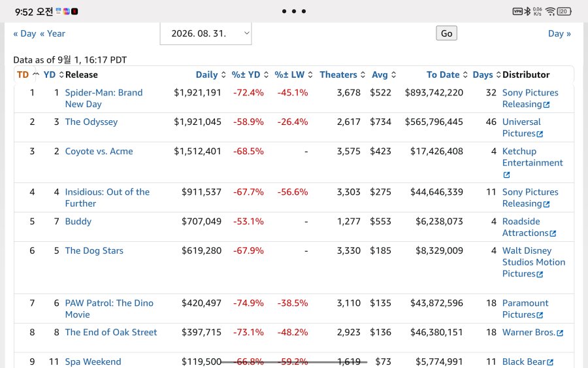Sort by %± LW column

pos(293,75)
